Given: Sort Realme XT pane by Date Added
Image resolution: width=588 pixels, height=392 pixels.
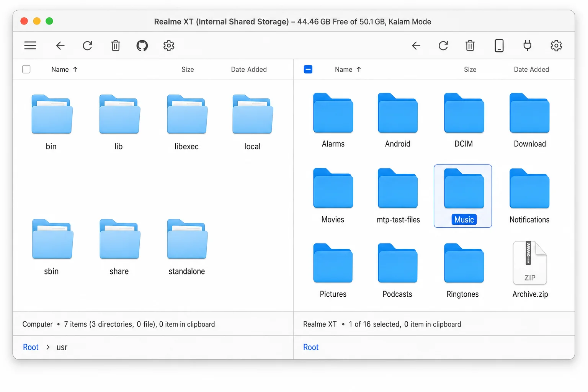Looking at the screenshot, I should tap(531, 69).
